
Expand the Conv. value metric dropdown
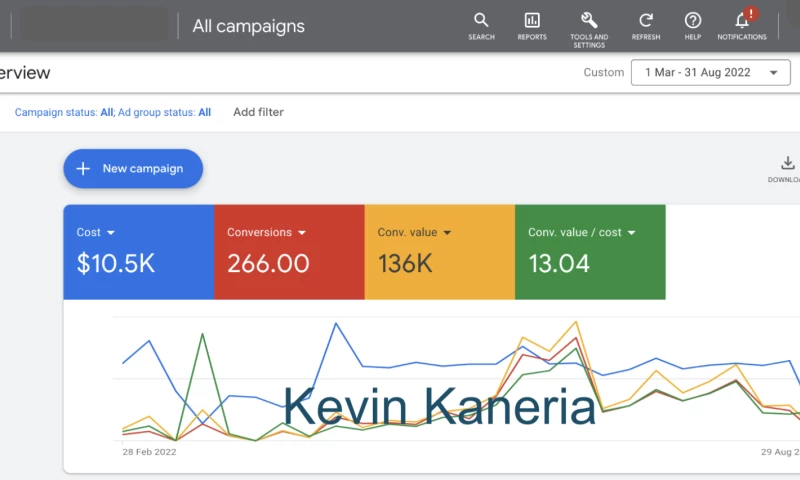[x=447, y=233]
